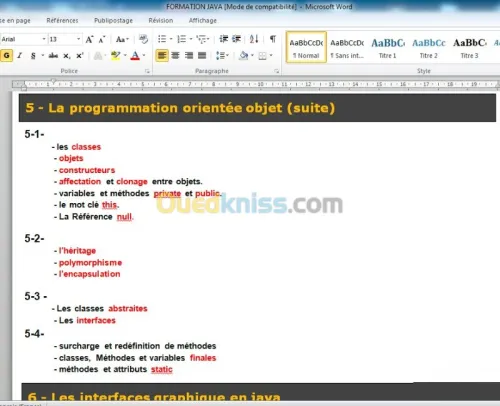Align text to the left
Image resolution: width=500 pixels, height=406 pixels.
(x=162, y=55)
